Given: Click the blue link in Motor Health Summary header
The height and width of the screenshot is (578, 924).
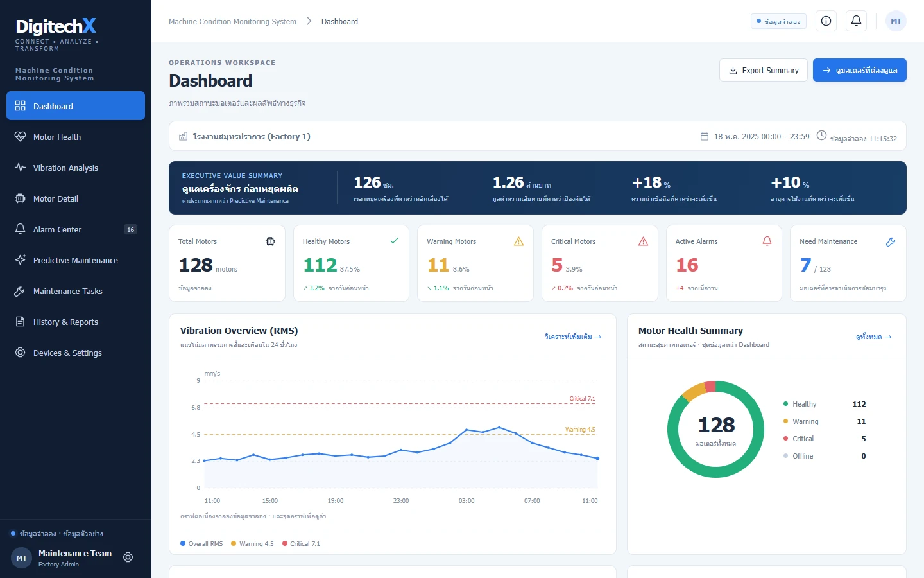Looking at the screenshot, I should pyautogui.click(x=874, y=337).
